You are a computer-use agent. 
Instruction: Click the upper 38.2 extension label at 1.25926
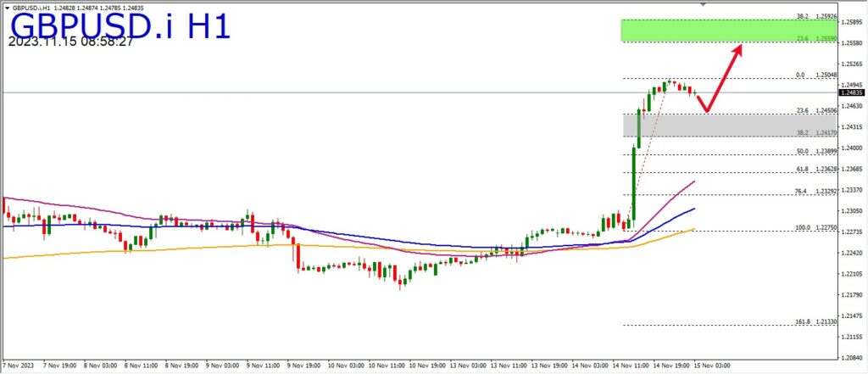point(801,16)
